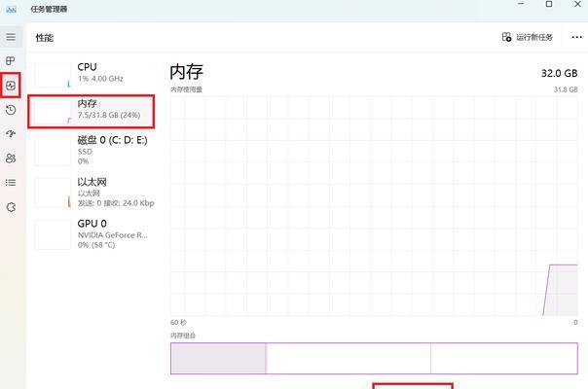
Task: Close the Task Manager window
Action: point(578,4)
